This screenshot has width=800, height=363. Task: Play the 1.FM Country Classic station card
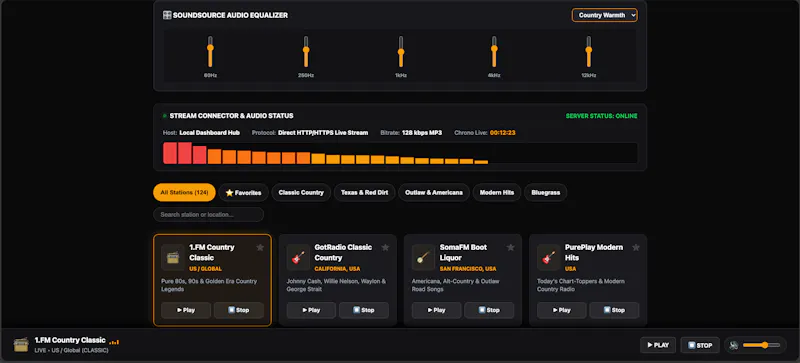186,310
